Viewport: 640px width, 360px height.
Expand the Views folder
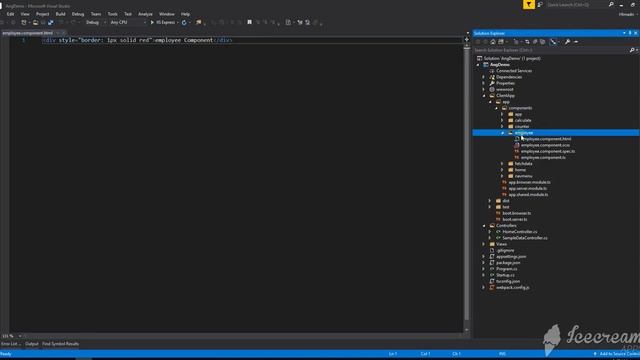click(484, 244)
